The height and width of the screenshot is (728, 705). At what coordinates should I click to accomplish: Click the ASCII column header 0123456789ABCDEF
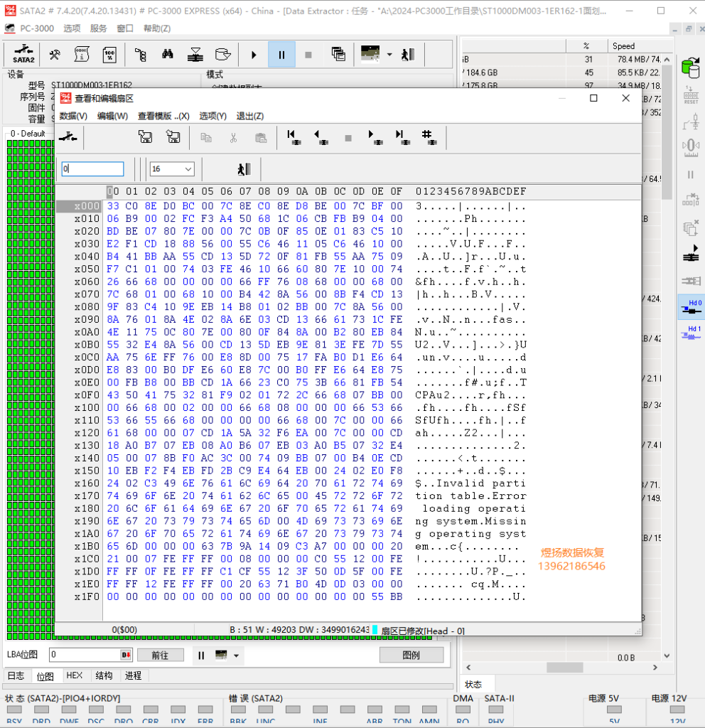pyautogui.click(x=470, y=191)
